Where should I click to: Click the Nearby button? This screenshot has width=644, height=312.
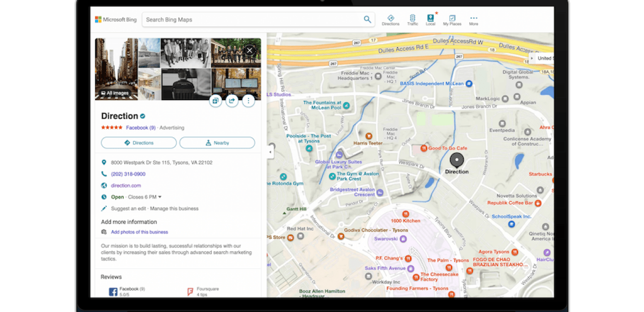(217, 142)
